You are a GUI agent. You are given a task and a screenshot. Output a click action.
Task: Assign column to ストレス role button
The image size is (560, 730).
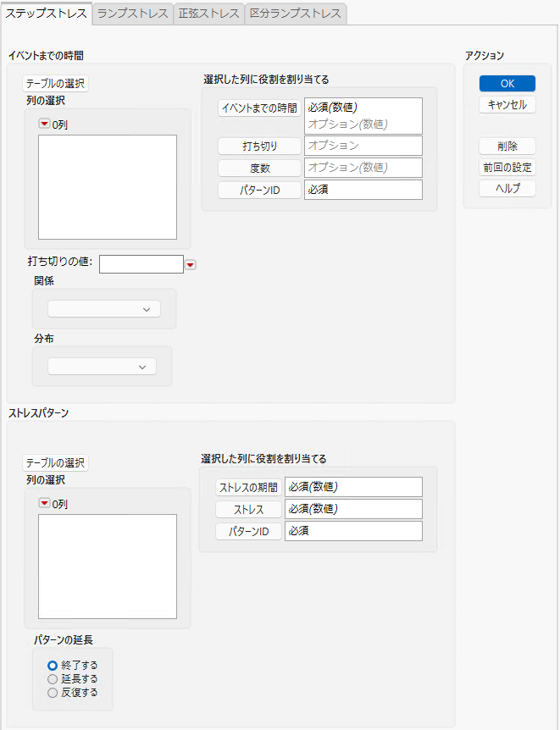(248, 509)
